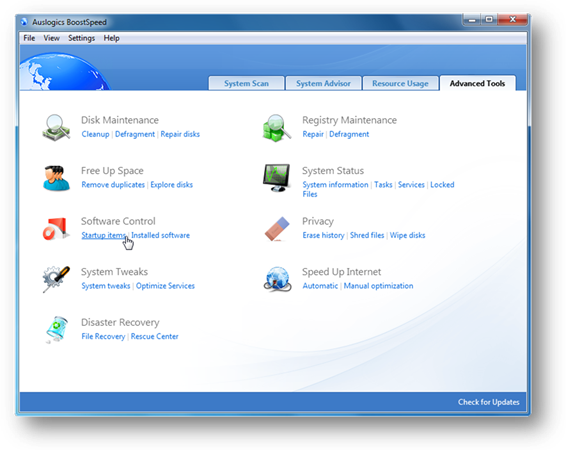Open the System information link

[335, 185]
